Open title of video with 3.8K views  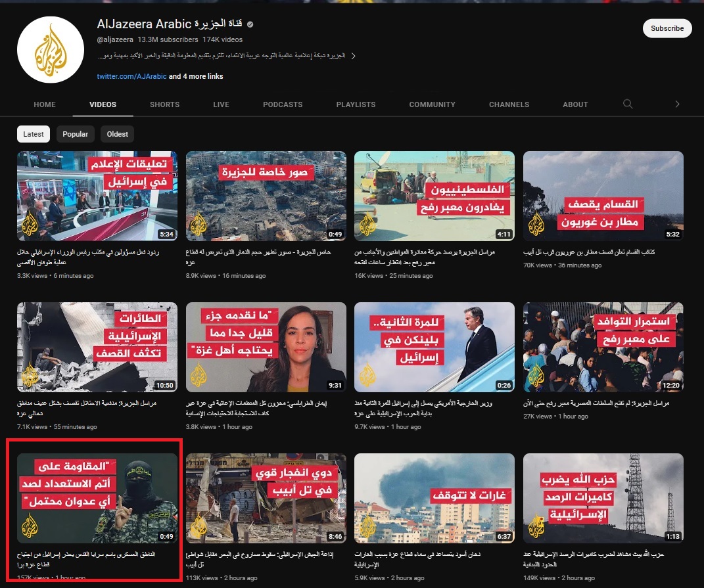[256, 408]
